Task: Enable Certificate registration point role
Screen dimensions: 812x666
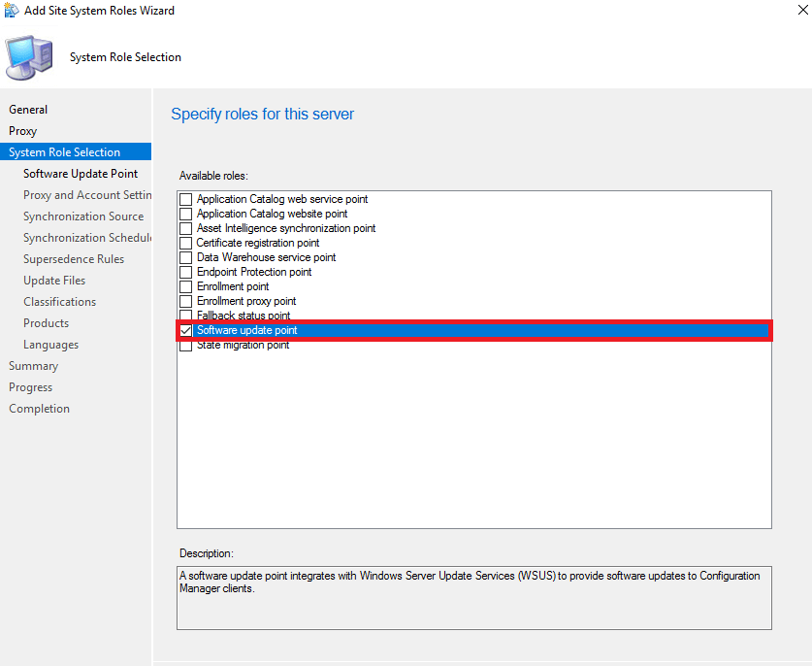Action: [x=184, y=242]
